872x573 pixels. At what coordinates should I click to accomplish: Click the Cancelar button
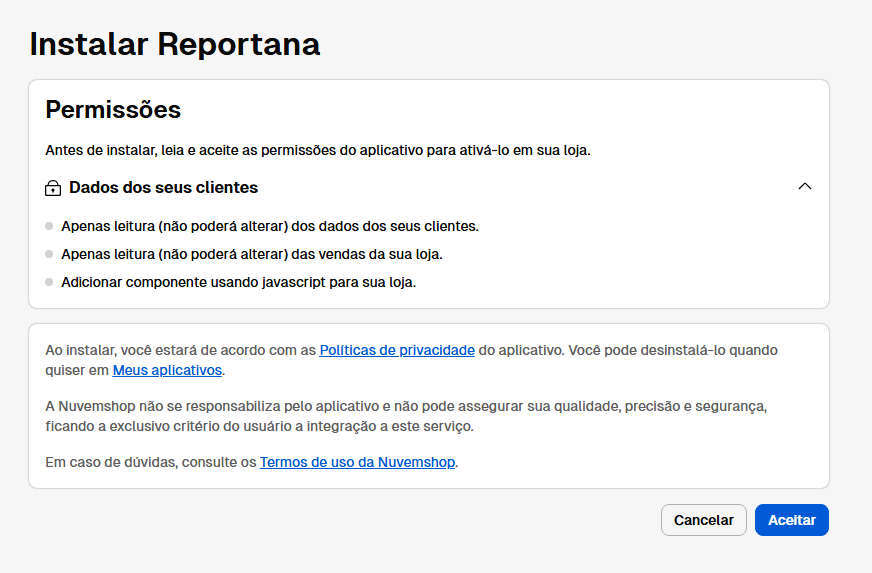pyautogui.click(x=703, y=520)
